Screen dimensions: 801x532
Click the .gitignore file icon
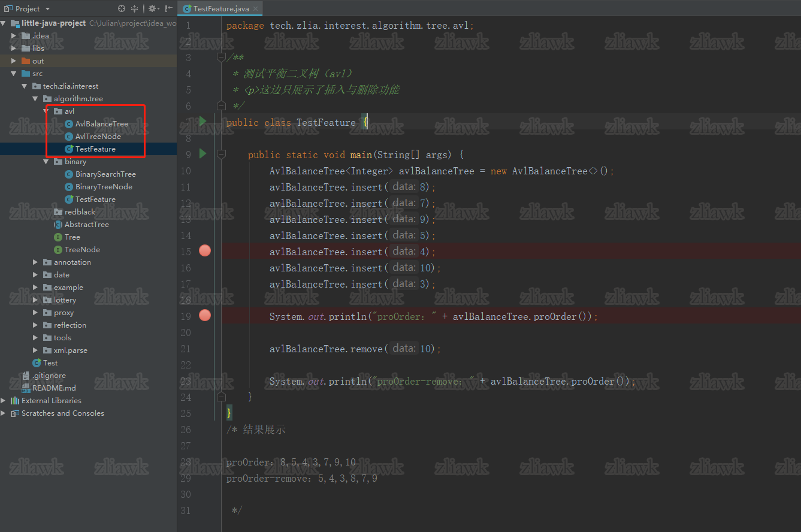(26, 376)
